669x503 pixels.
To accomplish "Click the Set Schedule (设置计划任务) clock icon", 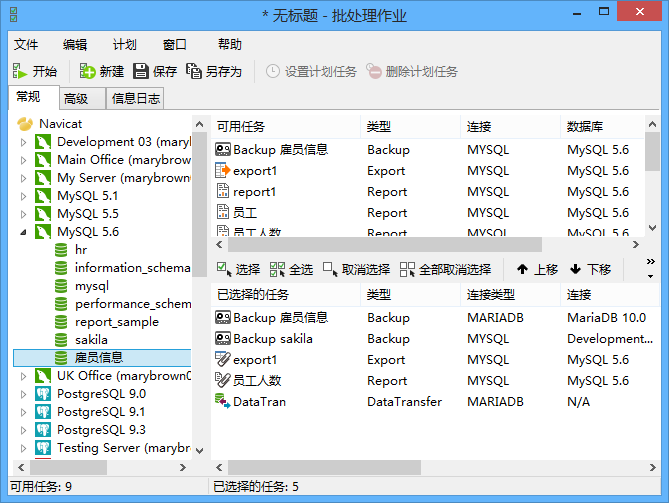I will click(273, 71).
